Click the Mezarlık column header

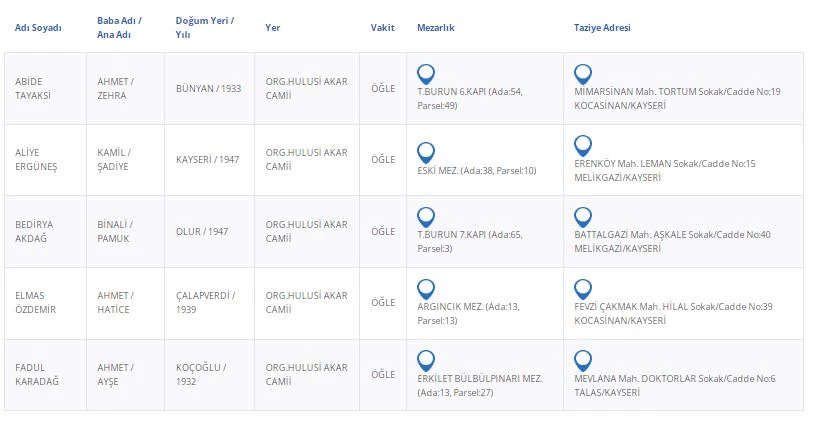coord(435,28)
